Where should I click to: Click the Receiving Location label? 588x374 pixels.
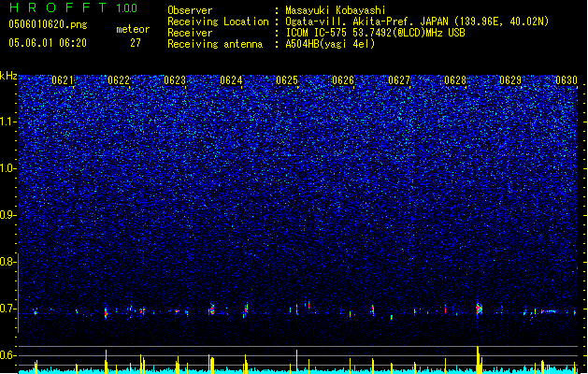tap(218, 22)
